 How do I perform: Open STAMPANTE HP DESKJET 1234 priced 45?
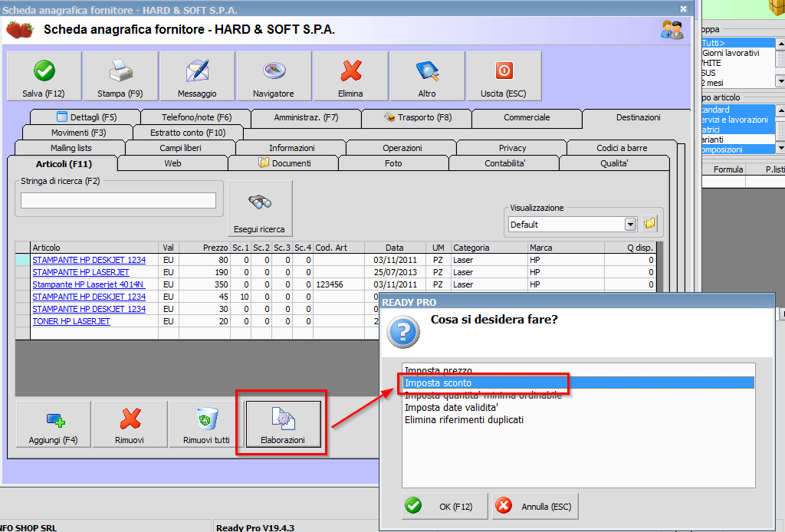(89, 297)
